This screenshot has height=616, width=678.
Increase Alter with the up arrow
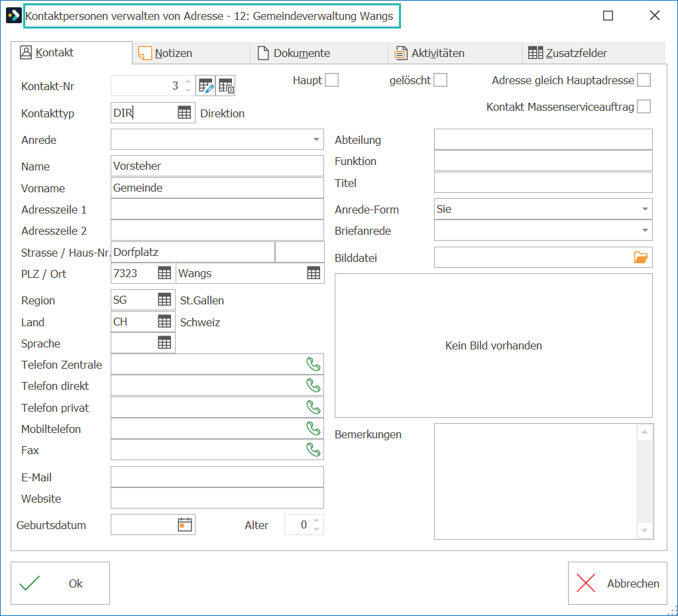coord(317,520)
